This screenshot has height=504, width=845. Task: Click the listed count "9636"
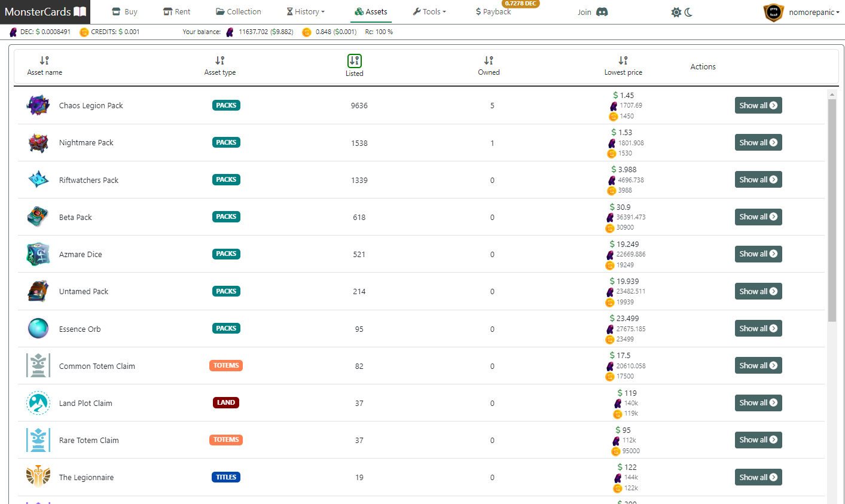click(359, 106)
